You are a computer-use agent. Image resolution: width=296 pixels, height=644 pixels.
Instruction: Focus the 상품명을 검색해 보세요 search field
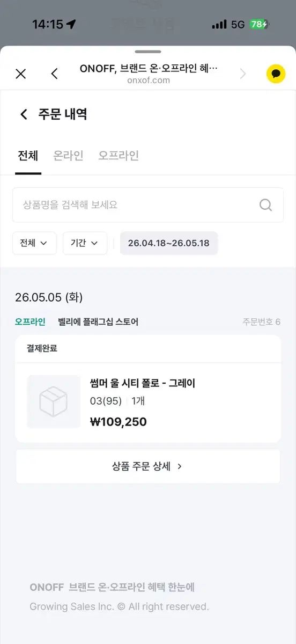148,204
